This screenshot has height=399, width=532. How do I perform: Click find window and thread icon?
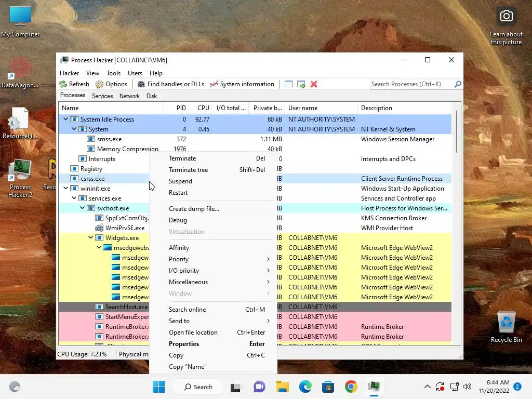tap(301, 84)
